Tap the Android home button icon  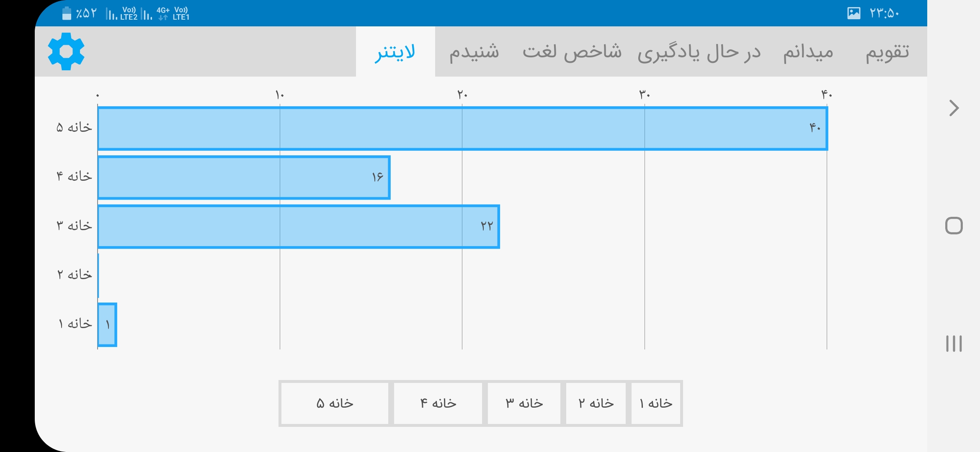(x=954, y=226)
